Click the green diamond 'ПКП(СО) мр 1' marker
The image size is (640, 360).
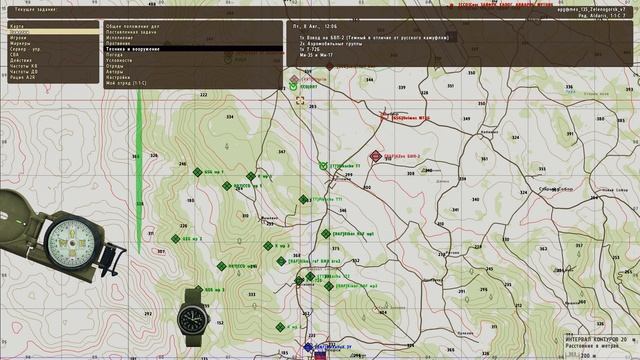point(227,186)
